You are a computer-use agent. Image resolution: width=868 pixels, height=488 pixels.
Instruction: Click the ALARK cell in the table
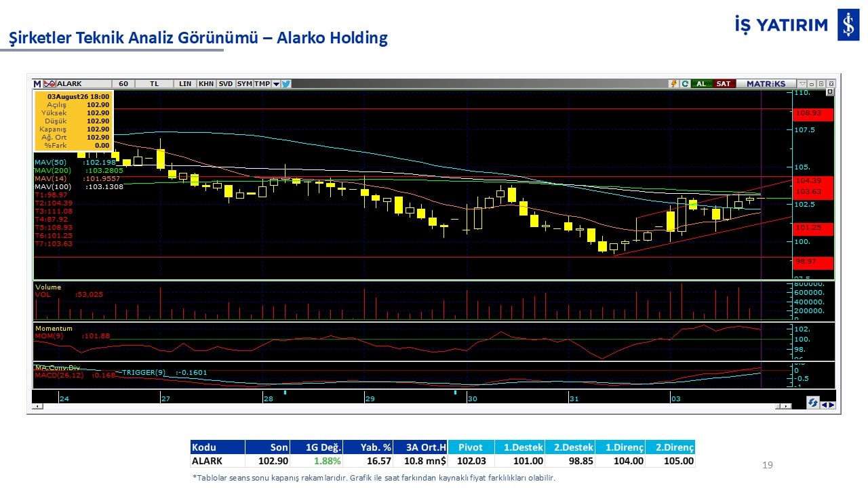pos(217,461)
